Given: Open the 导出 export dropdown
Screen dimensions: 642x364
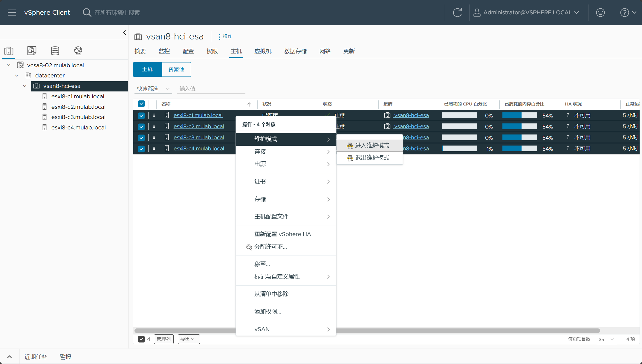Looking at the screenshot, I should pos(189,339).
